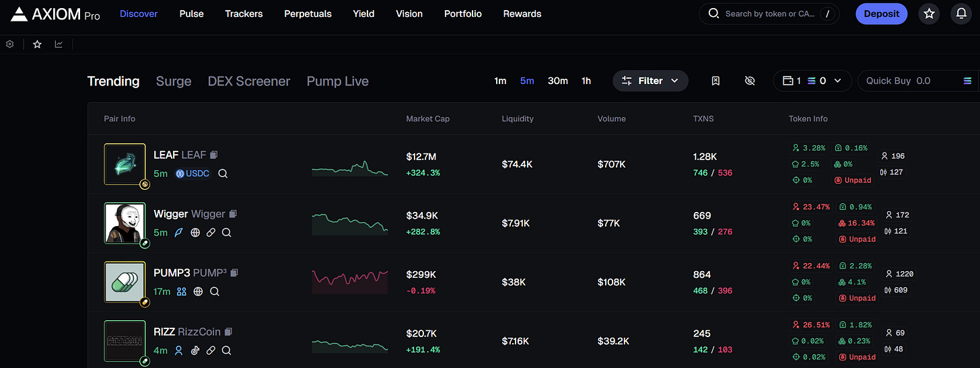Click the search magnifier in the header
Screen dimensions: 980x368
714,13
